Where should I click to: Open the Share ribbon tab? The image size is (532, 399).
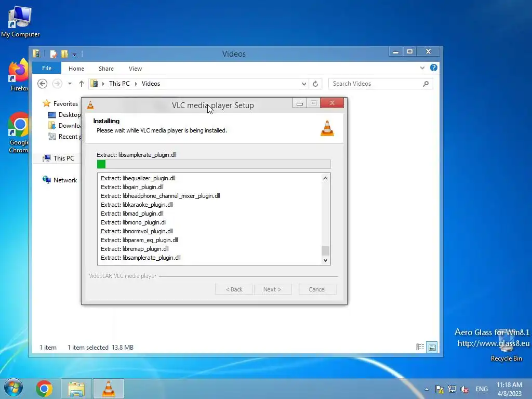coord(106,69)
